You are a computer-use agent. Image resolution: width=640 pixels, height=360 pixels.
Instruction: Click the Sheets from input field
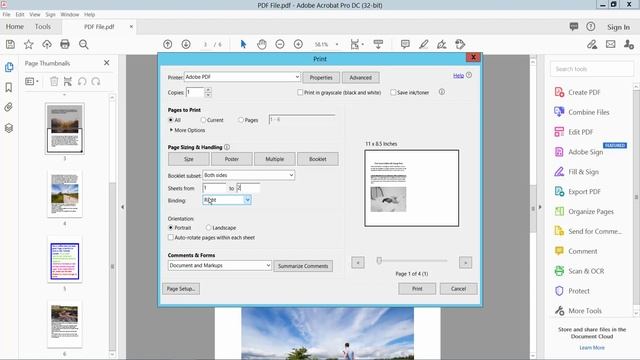click(214, 188)
